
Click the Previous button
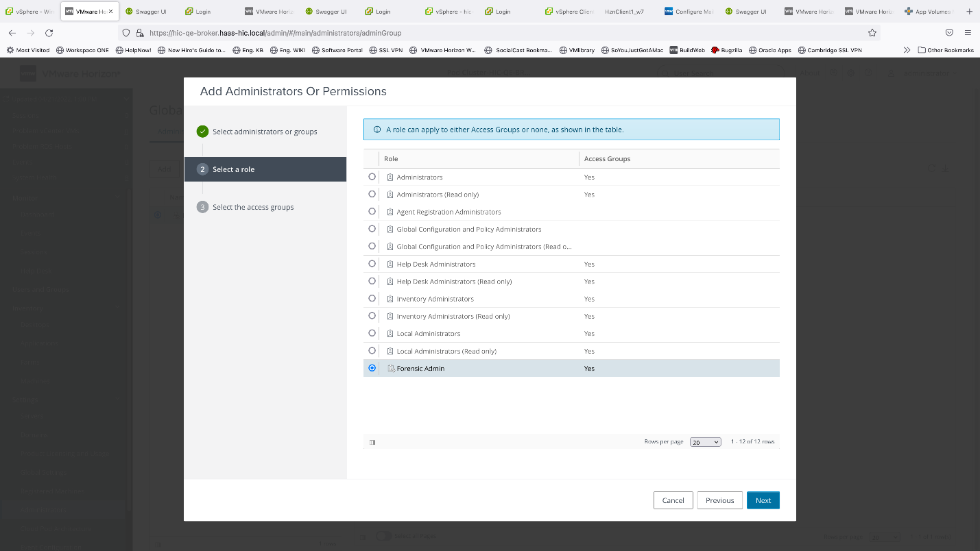pyautogui.click(x=719, y=500)
